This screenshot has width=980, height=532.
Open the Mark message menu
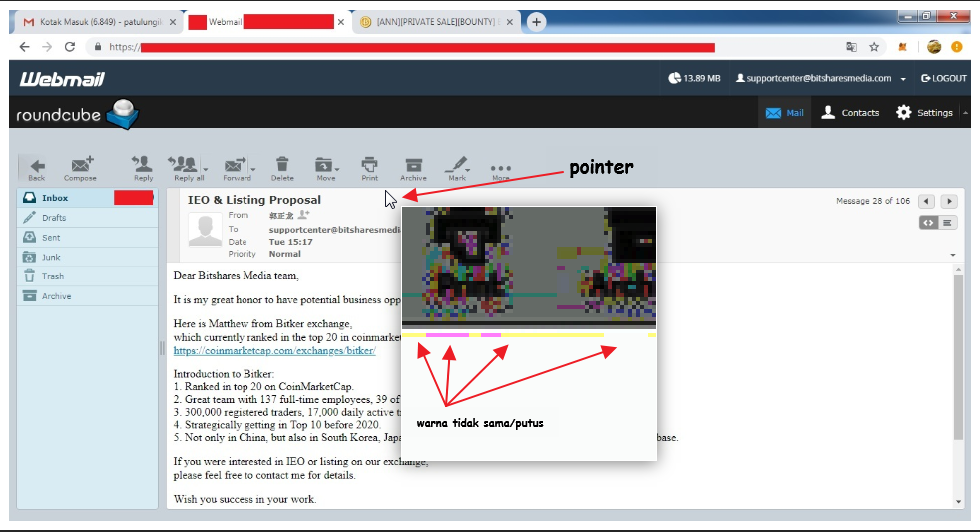point(457,169)
